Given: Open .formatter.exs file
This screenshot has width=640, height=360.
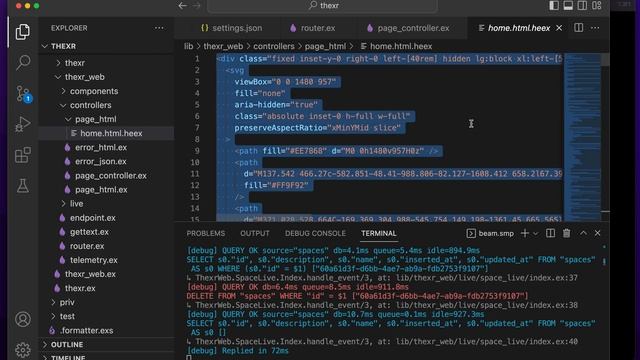Looking at the screenshot, I should coord(107,331).
